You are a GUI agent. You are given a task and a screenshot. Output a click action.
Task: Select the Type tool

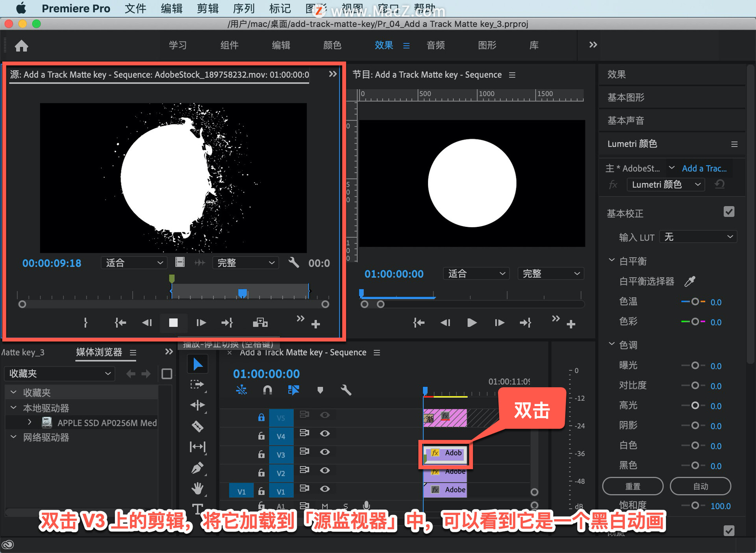[197, 508]
